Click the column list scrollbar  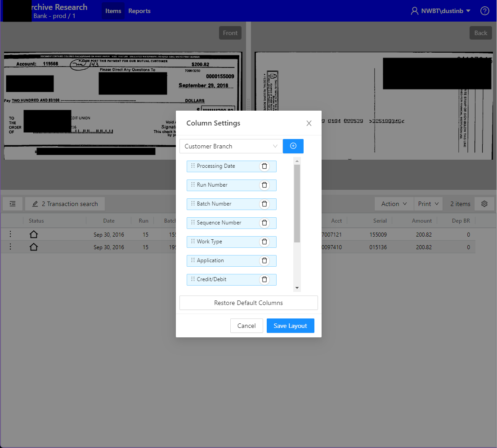[x=297, y=202]
